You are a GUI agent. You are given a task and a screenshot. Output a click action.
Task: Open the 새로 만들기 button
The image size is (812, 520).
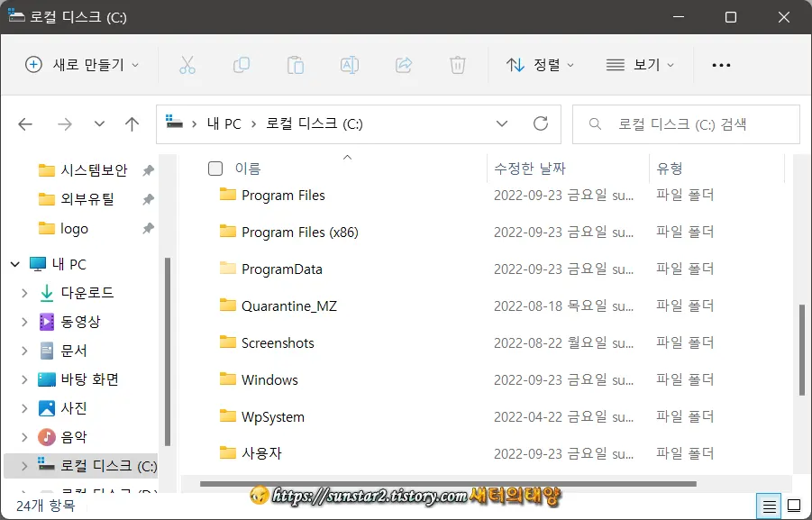click(79, 64)
